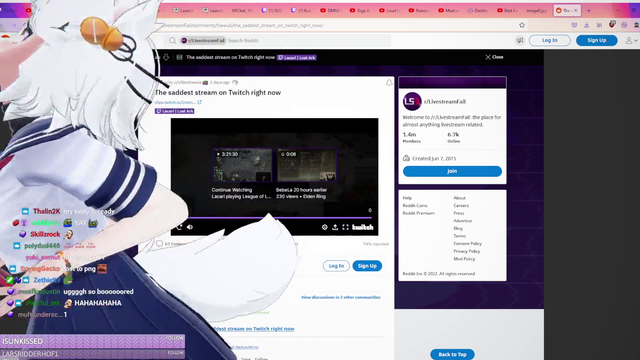
Task: Click the Reddit search magnifier icon
Action: tap(172, 40)
